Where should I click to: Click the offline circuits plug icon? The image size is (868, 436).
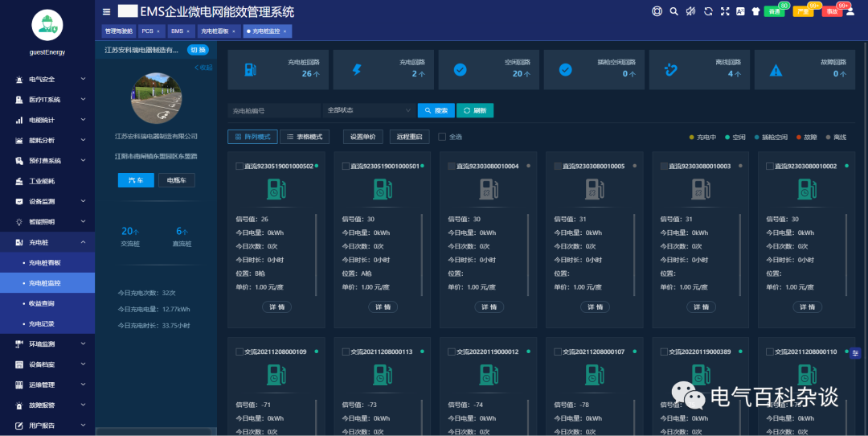[x=670, y=70]
